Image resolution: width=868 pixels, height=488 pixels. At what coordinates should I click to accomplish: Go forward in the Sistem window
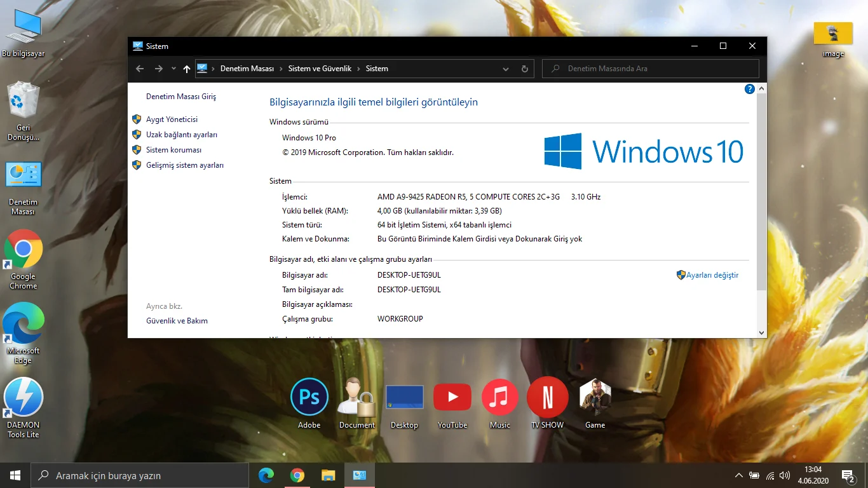[x=159, y=69]
